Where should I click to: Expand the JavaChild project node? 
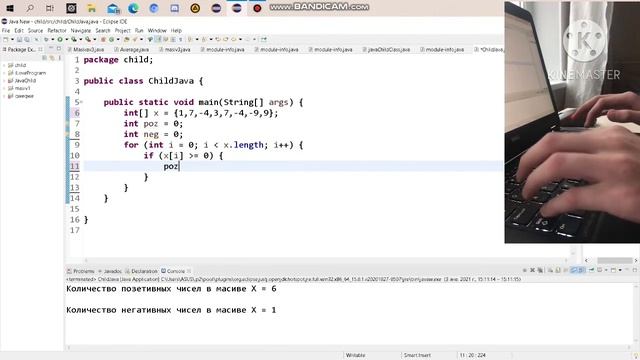4,81
